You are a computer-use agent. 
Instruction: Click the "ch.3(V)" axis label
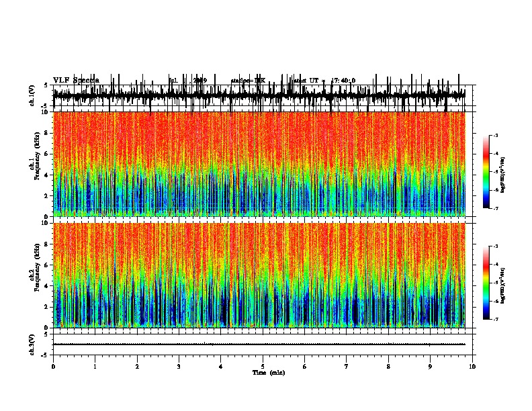coord(32,345)
